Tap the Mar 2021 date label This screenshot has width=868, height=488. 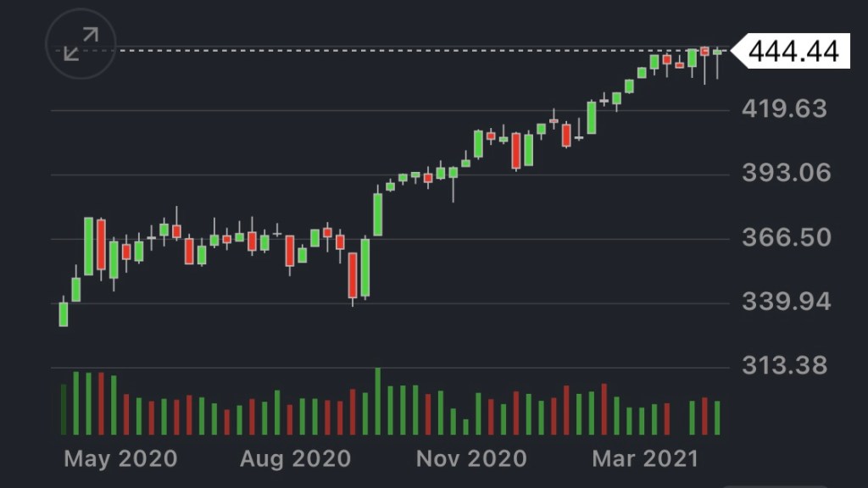[x=644, y=459]
